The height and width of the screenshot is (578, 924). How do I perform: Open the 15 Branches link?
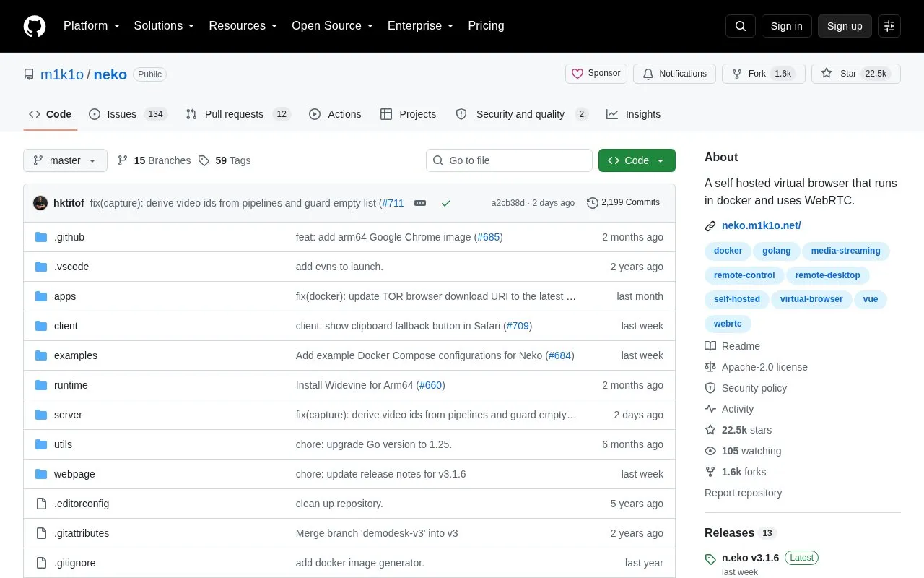click(x=154, y=160)
